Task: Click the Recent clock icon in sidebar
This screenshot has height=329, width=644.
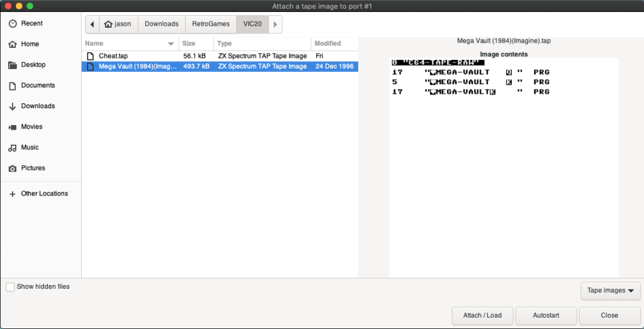Action: coord(12,23)
